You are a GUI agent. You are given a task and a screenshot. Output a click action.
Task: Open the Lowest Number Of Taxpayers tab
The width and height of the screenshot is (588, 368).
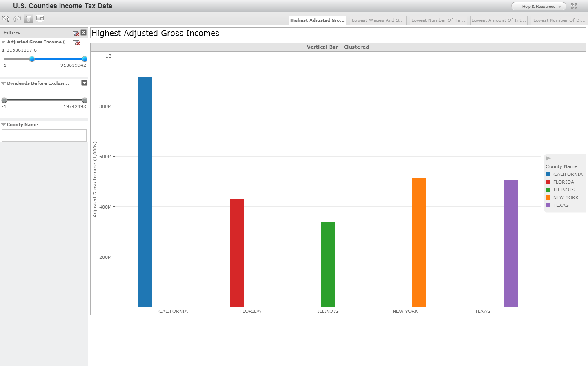click(438, 20)
